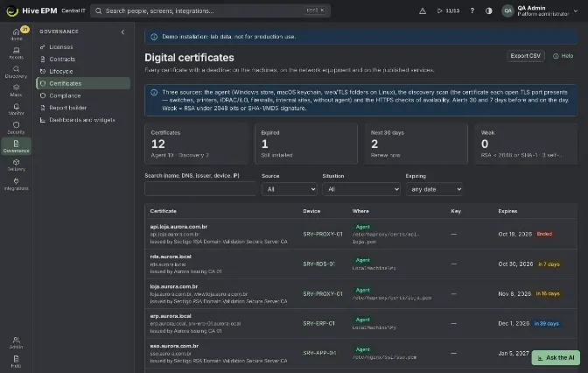Open the Help rail icon at bottom
Image resolution: width=588 pixels, height=373 pixels.
click(x=16, y=362)
